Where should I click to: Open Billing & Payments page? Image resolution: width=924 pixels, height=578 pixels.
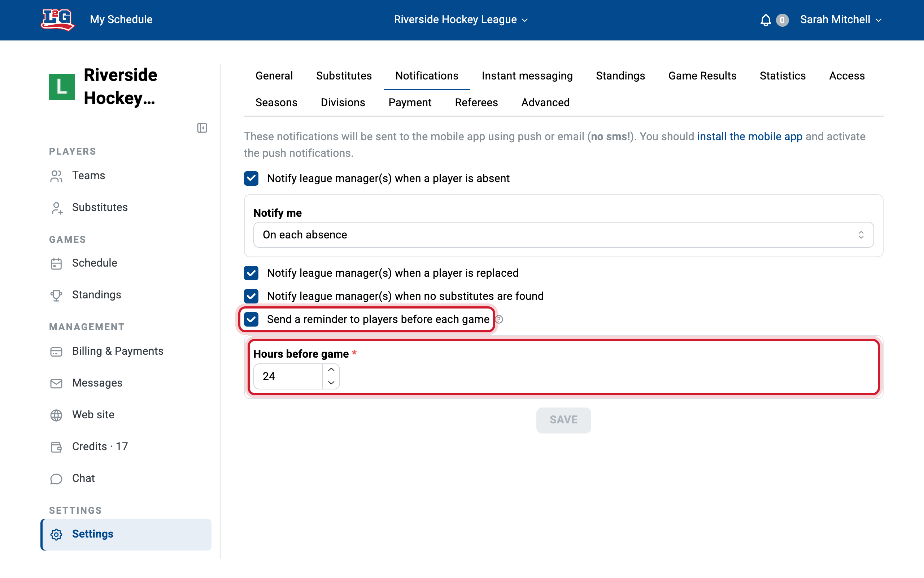[x=126, y=351]
